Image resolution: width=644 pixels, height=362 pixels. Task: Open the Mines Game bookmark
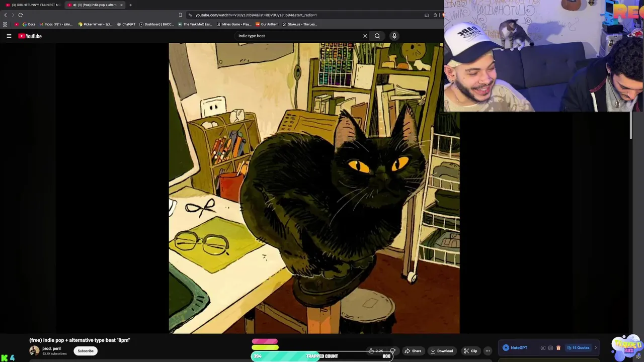234,24
